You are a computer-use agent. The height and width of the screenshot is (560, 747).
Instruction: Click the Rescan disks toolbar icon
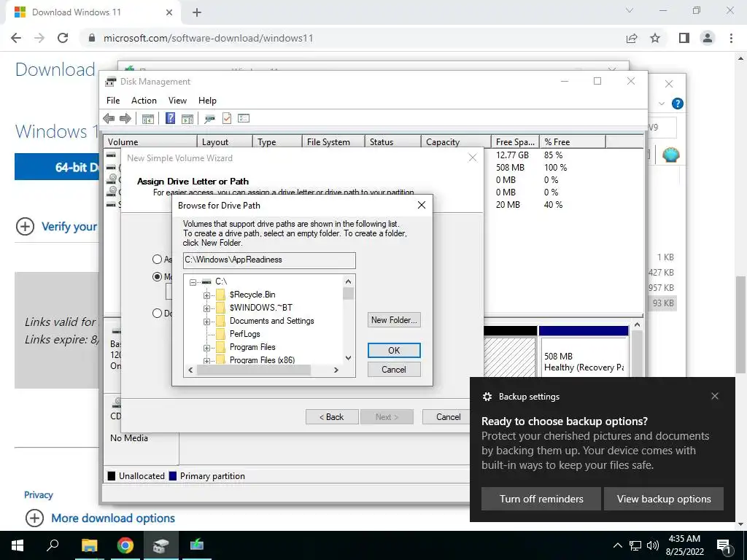[209, 119]
